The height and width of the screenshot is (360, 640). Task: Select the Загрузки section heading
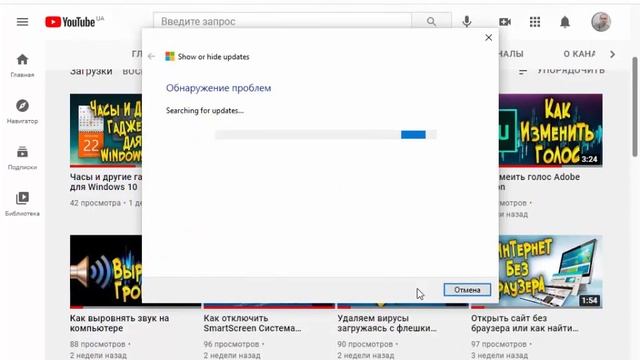click(x=91, y=71)
